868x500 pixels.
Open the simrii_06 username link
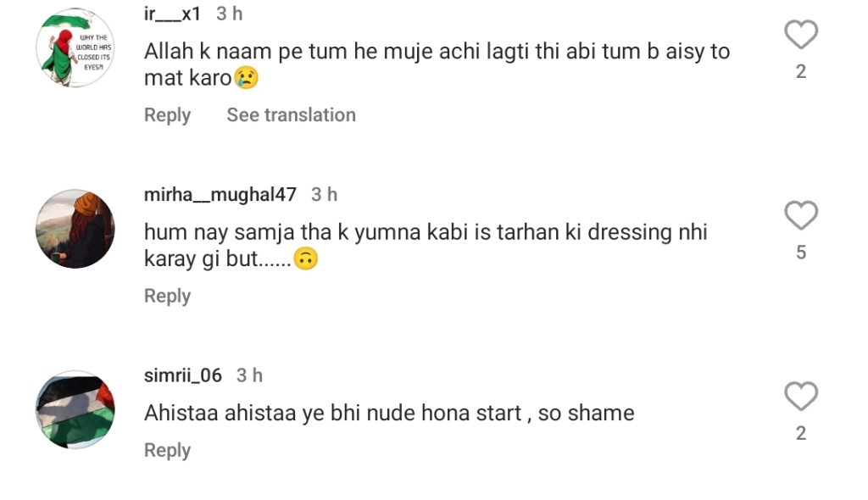click(183, 375)
